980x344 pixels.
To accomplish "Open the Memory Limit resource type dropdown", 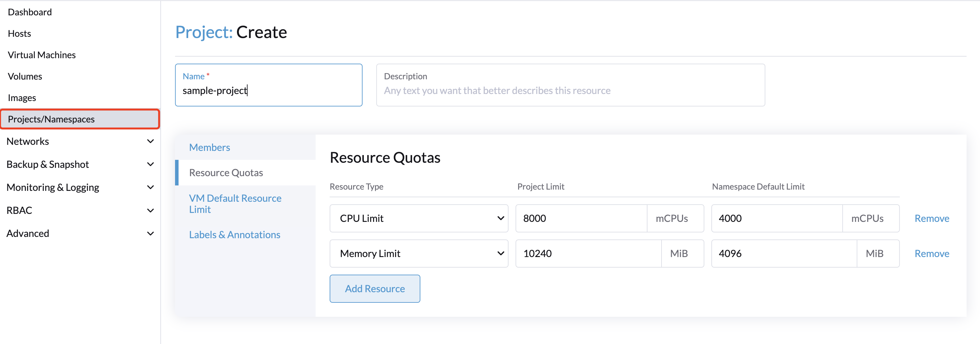I will (419, 253).
